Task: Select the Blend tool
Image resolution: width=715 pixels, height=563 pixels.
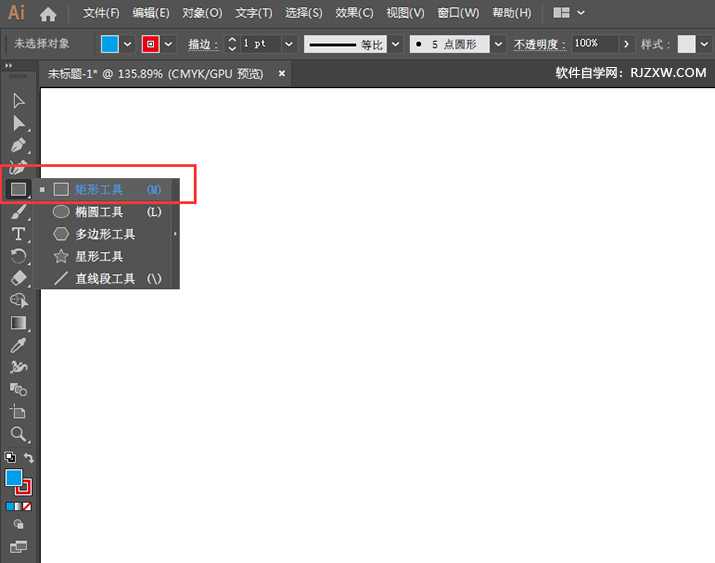Action: (18, 390)
